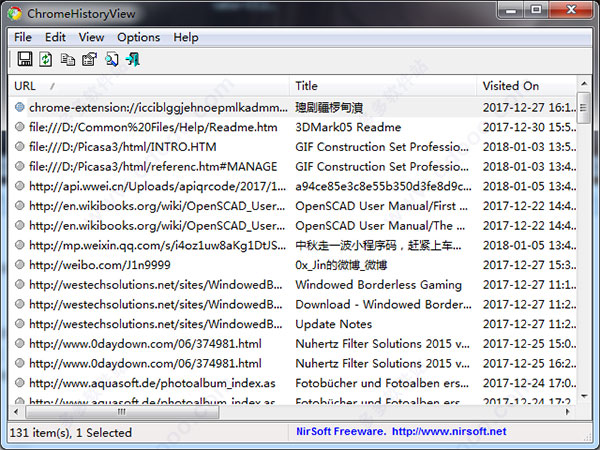Open the Edit menu
The image size is (600, 450).
click(x=55, y=38)
